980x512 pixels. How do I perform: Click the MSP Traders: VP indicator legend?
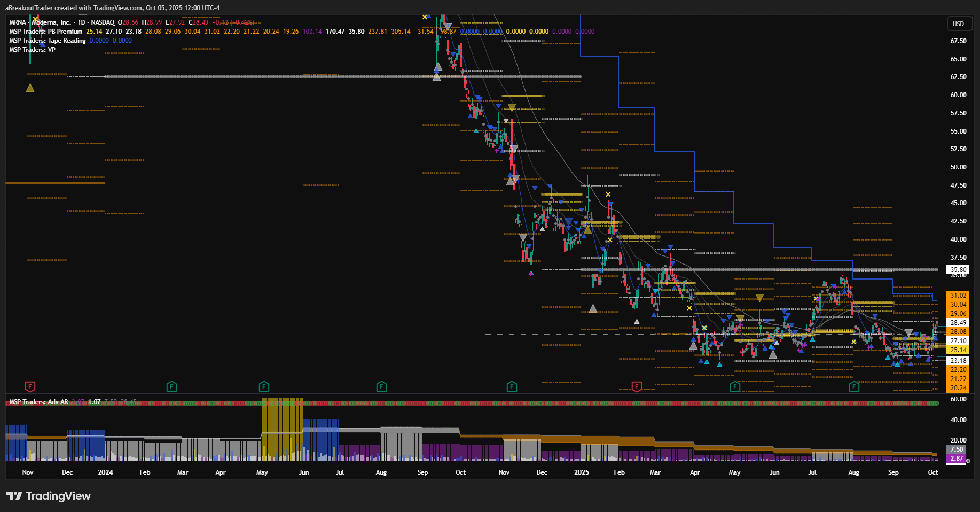(x=32, y=50)
